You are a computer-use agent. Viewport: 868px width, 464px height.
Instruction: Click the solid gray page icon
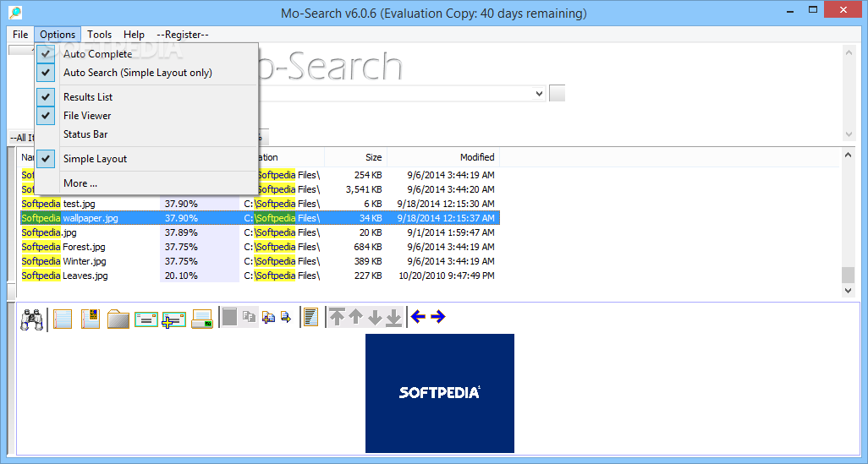230,317
